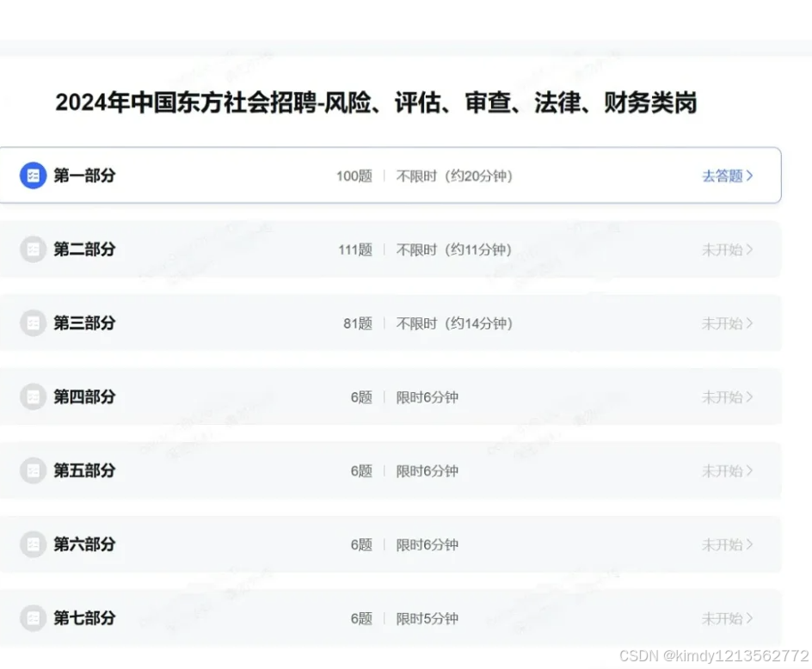Click the gray icon beside 第三部分
The image size is (812, 669).
pos(34,323)
